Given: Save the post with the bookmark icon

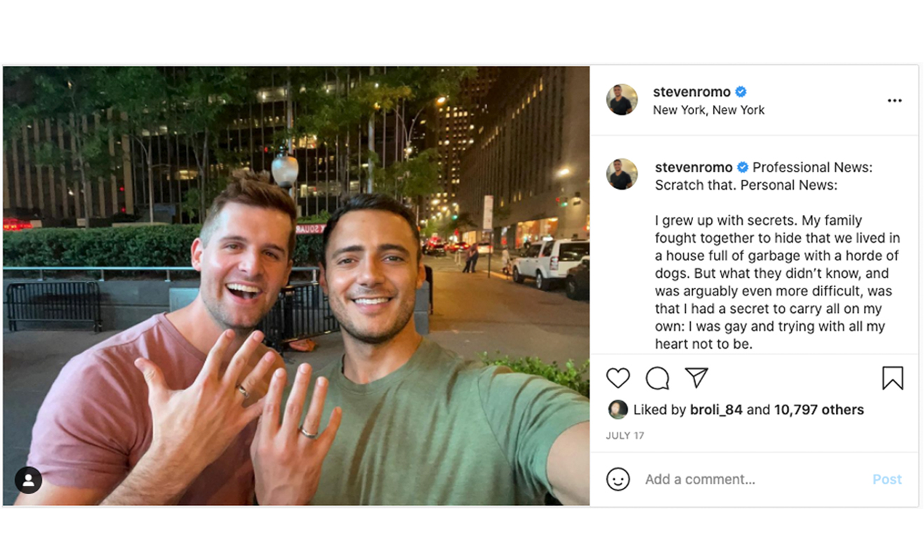Looking at the screenshot, I should tap(892, 378).
